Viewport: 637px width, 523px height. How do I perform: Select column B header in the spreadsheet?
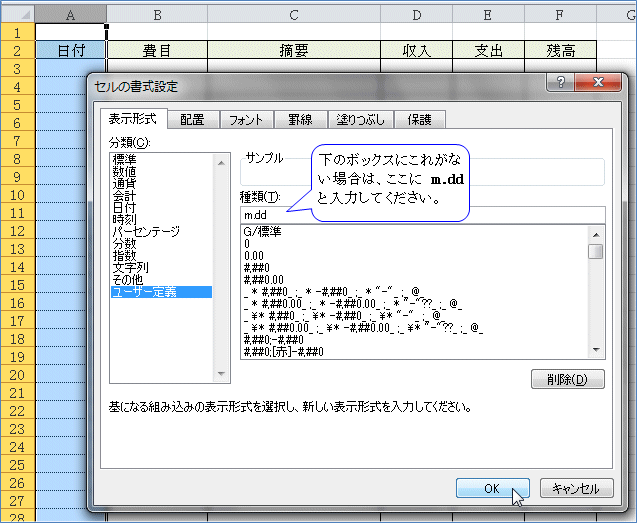click(x=157, y=15)
